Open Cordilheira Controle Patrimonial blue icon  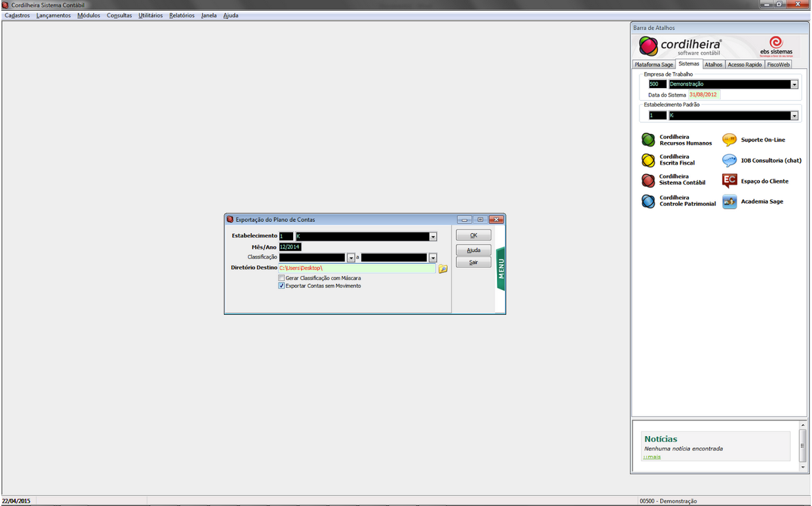648,201
